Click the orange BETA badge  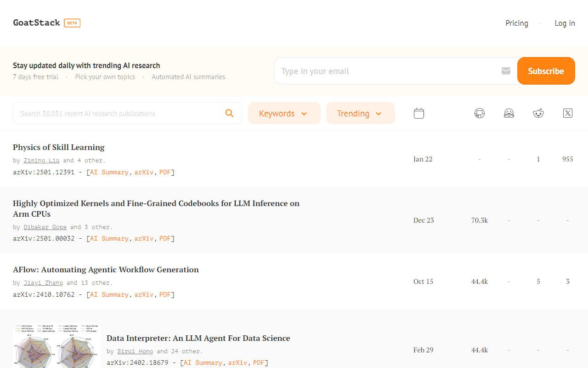click(x=72, y=23)
